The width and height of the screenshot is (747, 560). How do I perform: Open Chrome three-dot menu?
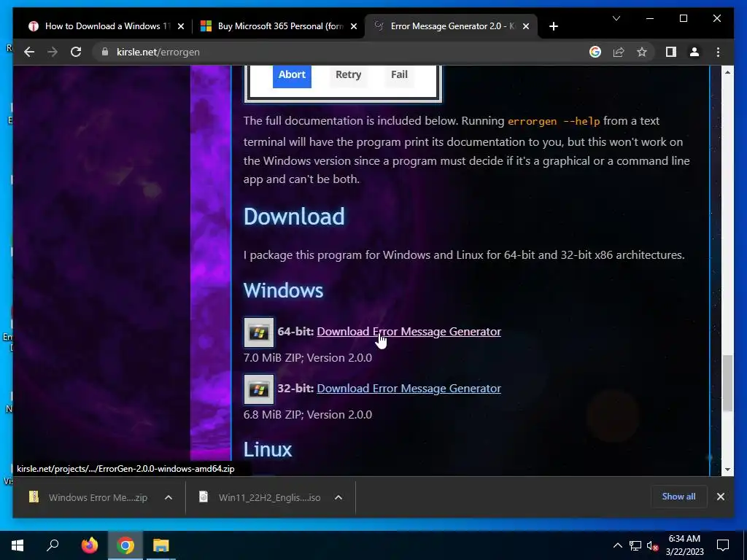[x=718, y=52]
